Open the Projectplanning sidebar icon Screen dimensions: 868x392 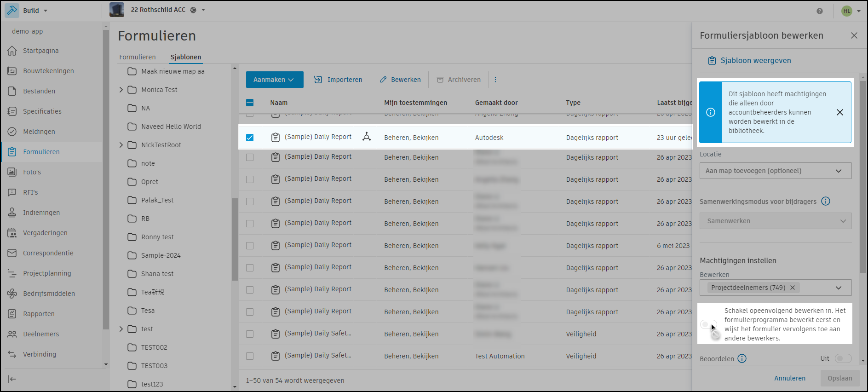12,273
